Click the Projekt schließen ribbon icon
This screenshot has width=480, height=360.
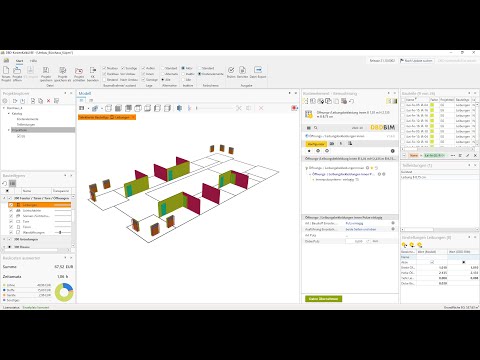[x=79, y=70]
